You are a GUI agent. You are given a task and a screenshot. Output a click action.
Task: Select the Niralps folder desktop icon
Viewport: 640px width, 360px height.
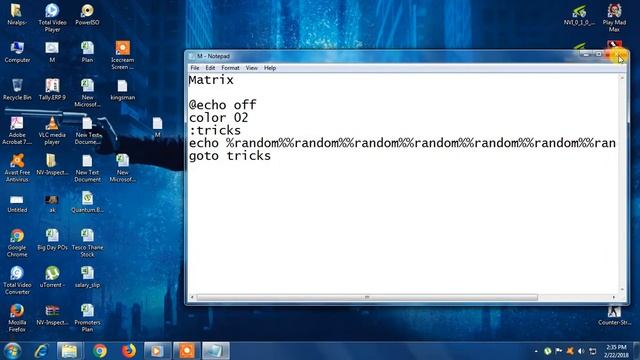[17, 14]
